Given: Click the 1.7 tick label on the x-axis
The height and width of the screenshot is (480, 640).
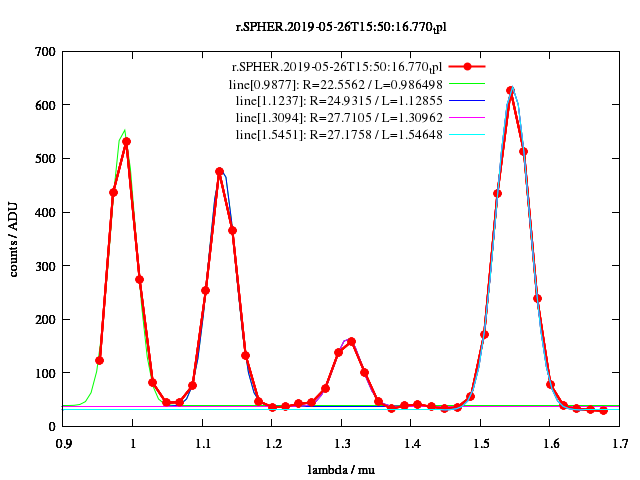Looking at the screenshot, I should (620, 441).
